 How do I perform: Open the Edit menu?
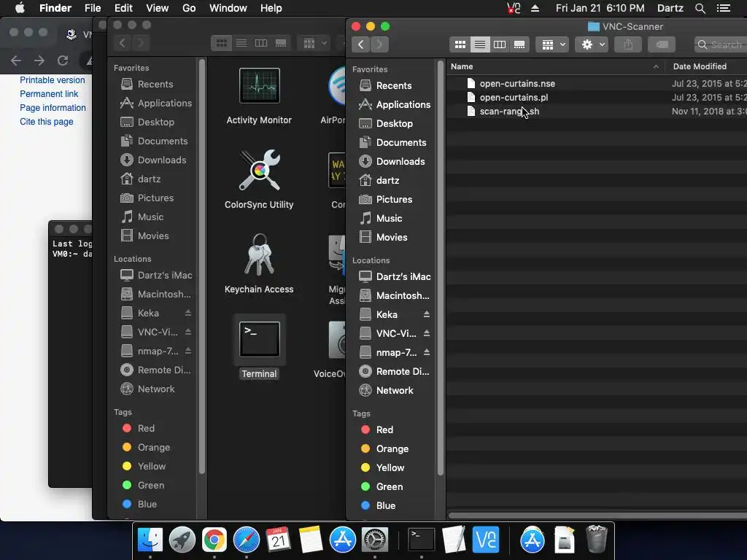pyautogui.click(x=123, y=8)
